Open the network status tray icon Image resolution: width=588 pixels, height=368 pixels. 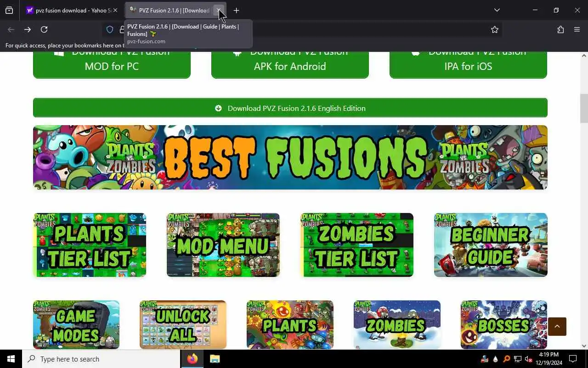pyautogui.click(x=518, y=359)
